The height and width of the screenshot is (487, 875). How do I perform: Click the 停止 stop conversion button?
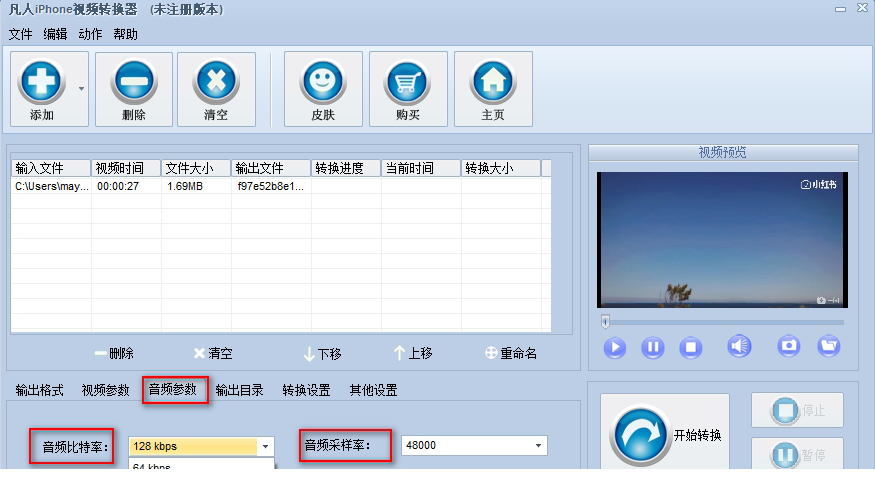click(x=797, y=410)
